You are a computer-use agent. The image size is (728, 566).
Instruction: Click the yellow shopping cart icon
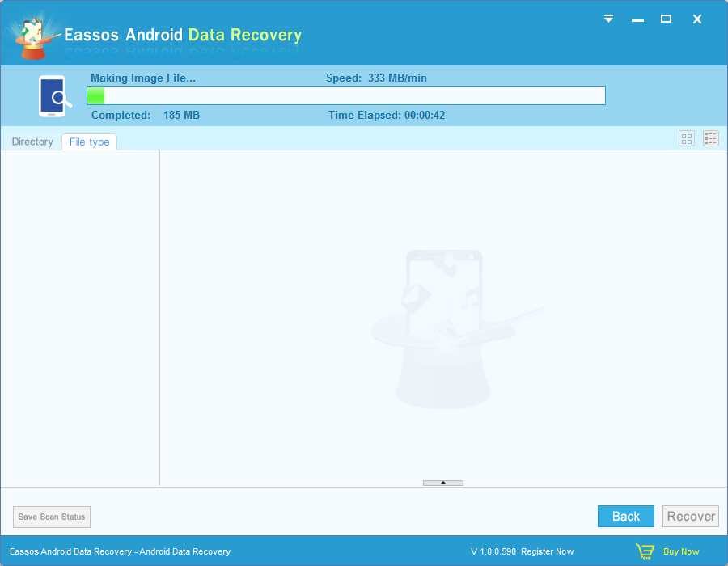645,551
